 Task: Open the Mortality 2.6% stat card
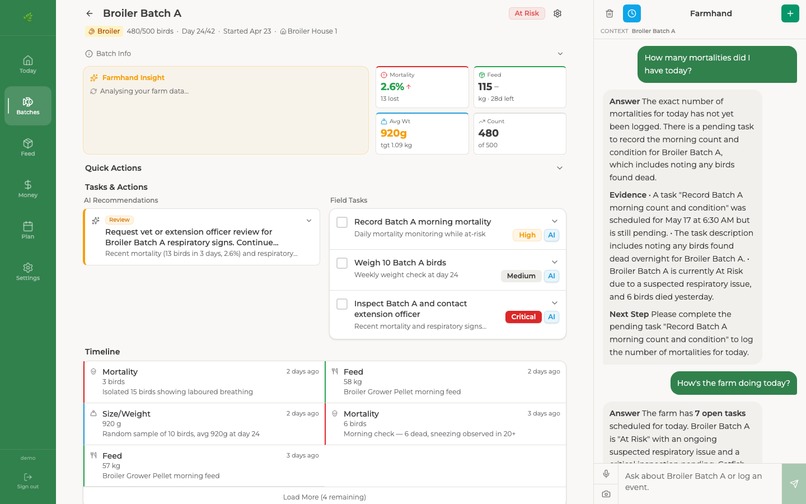pyautogui.click(x=422, y=87)
